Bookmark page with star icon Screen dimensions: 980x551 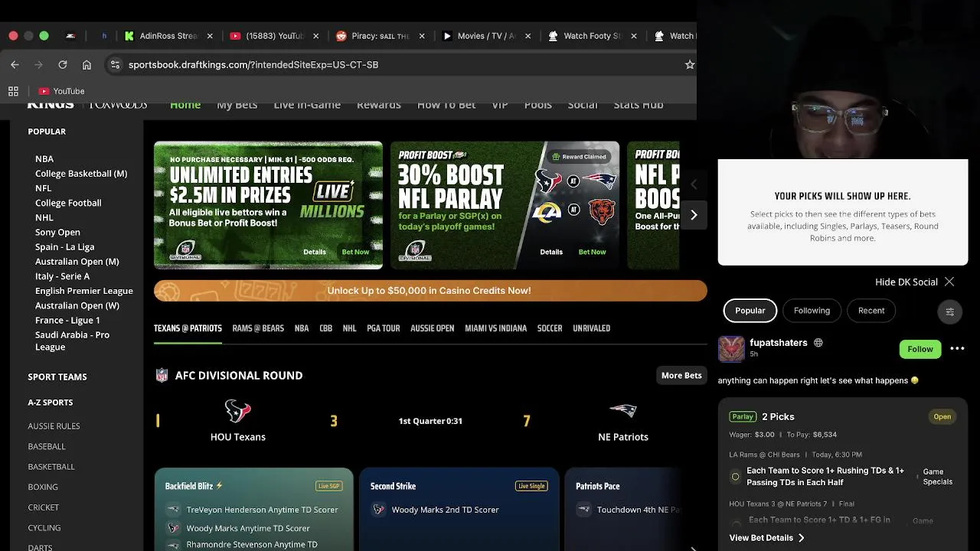689,65
